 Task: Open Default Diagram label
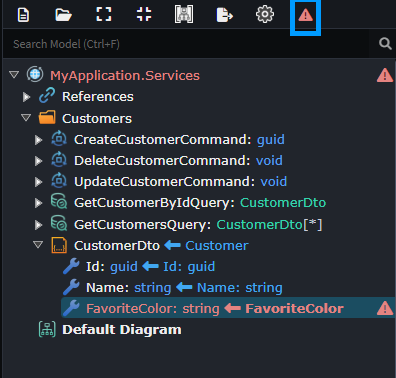coord(122,330)
